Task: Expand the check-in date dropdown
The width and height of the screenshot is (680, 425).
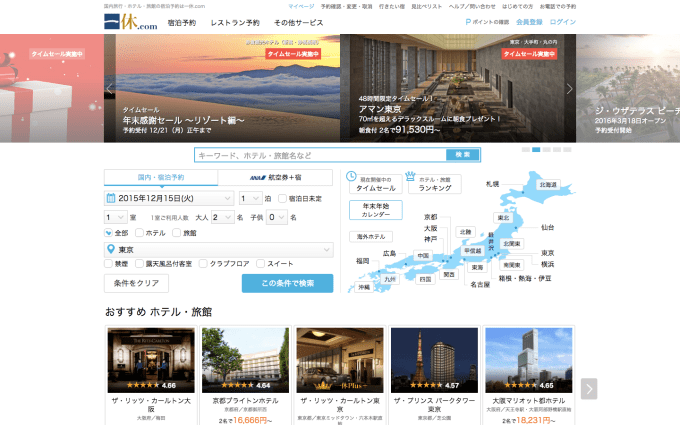Action: (170, 198)
